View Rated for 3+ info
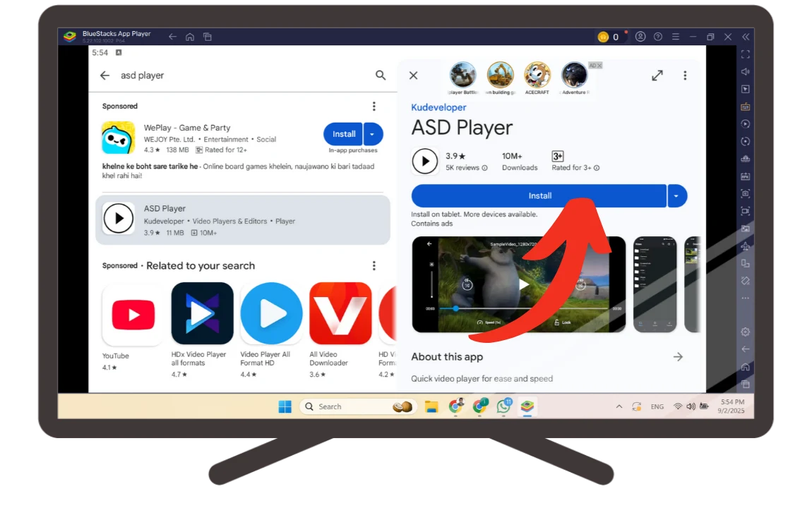Image resolution: width=812 pixels, height=508 pixels. click(597, 168)
